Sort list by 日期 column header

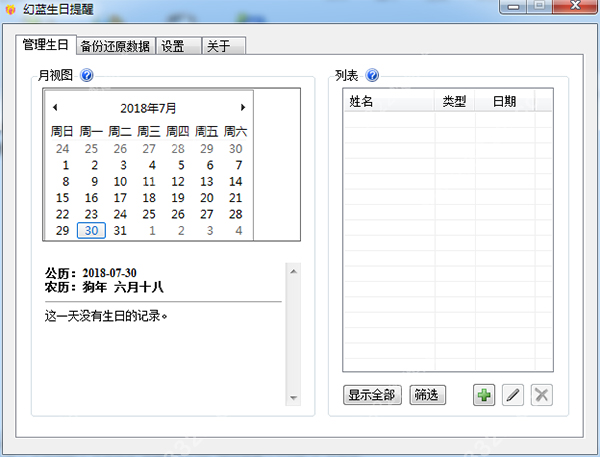pyautogui.click(x=504, y=101)
